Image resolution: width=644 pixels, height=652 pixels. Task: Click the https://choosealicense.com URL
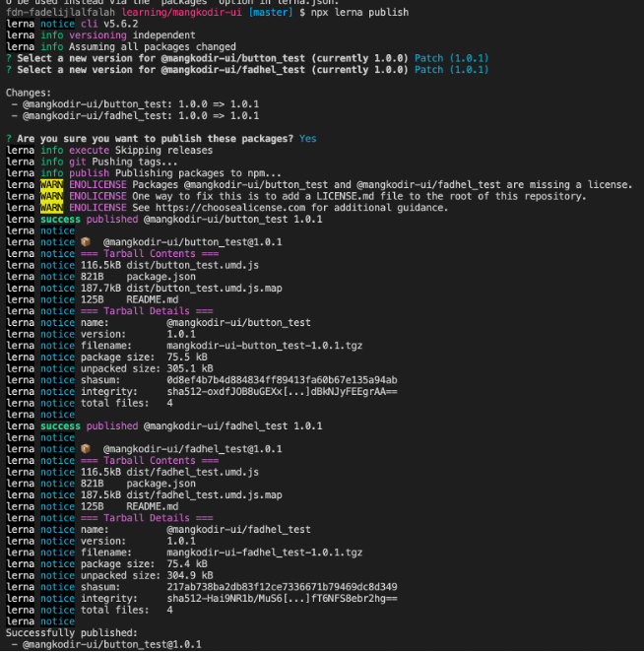(x=230, y=208)
